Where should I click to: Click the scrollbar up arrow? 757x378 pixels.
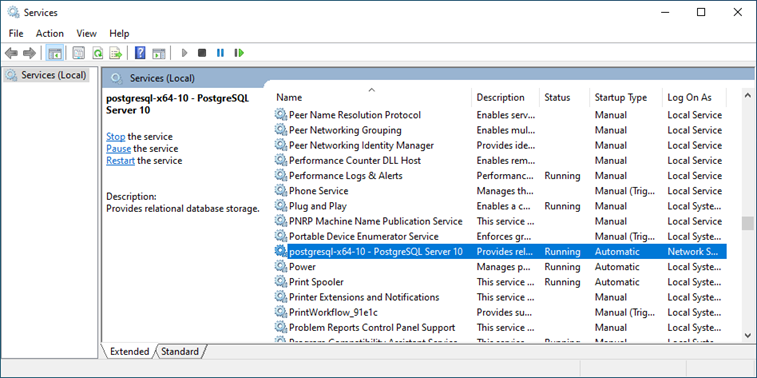click(x=747, y=95)
